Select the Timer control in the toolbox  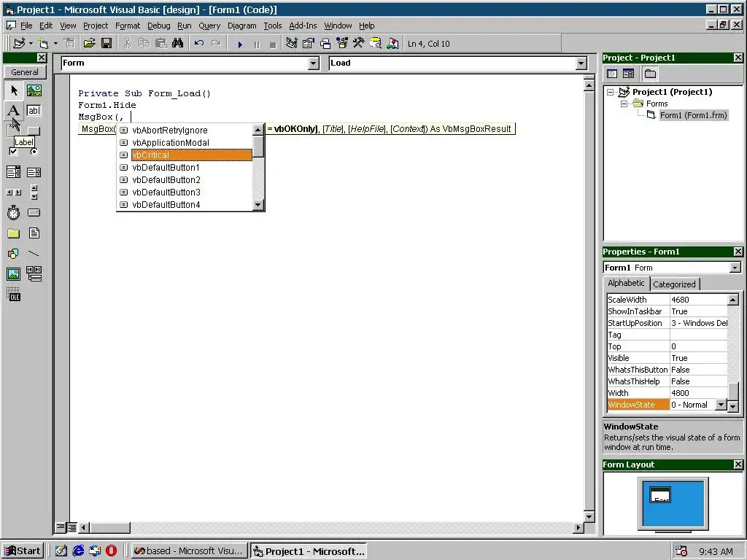pos(14,213)
